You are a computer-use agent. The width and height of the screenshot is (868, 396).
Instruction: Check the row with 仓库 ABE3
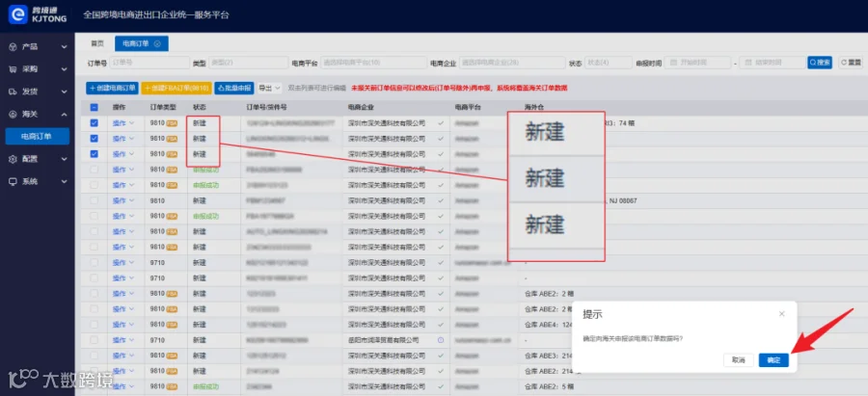(x=95, y=356)
